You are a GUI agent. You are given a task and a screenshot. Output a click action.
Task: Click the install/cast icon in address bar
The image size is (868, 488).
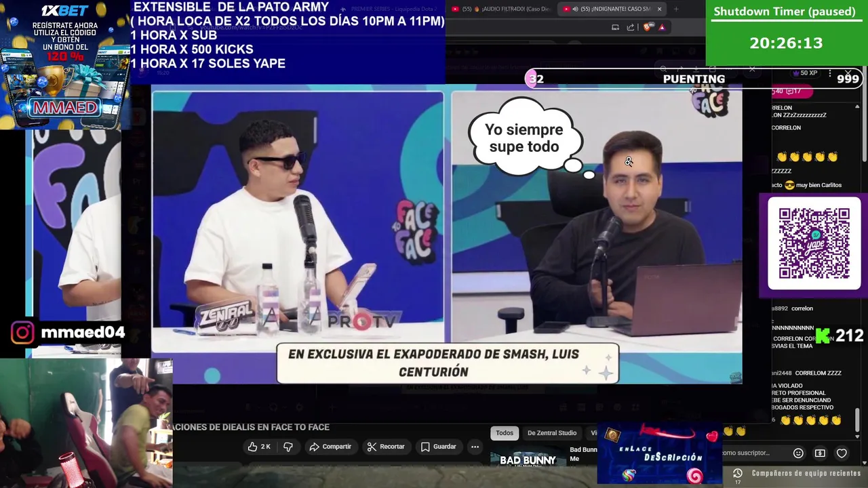(615, 27)
